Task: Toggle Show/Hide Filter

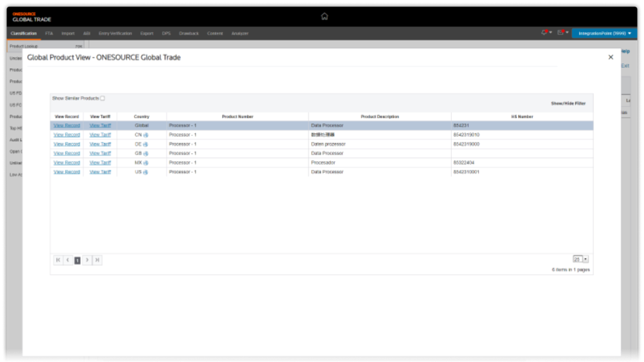Action: point(568,104)
